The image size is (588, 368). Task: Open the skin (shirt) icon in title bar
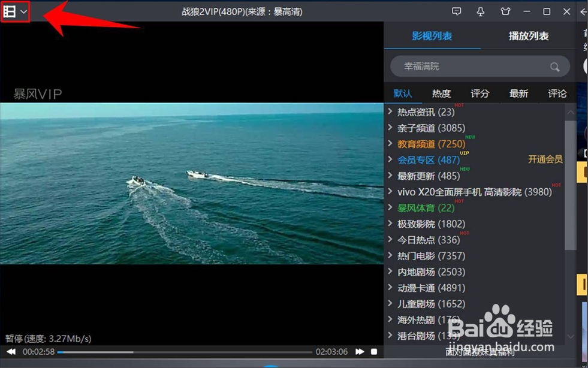click(505, 11)
